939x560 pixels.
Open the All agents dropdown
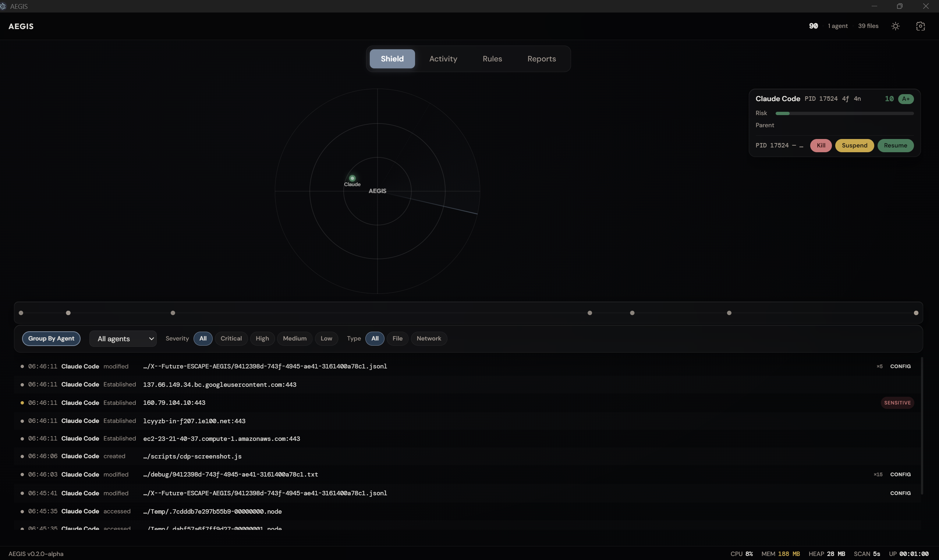click(x=123, y=339)
